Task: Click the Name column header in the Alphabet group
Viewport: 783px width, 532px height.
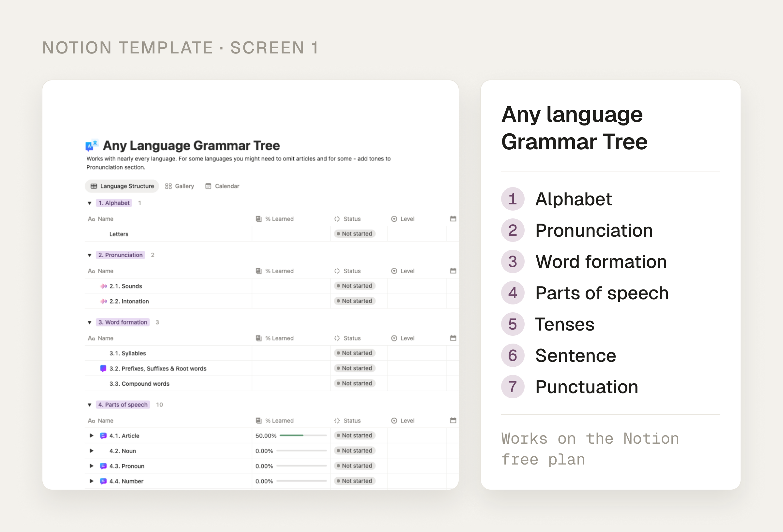Action: point(100,219)
